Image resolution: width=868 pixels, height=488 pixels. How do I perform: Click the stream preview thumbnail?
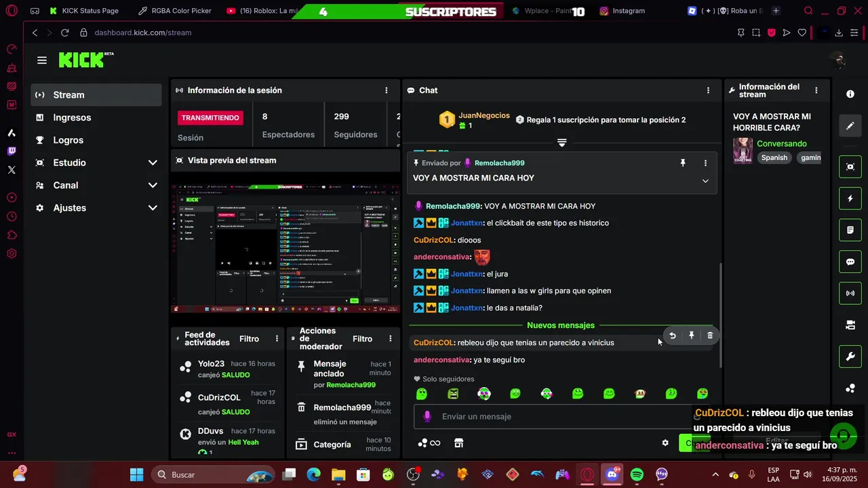(x=285, y=247)
